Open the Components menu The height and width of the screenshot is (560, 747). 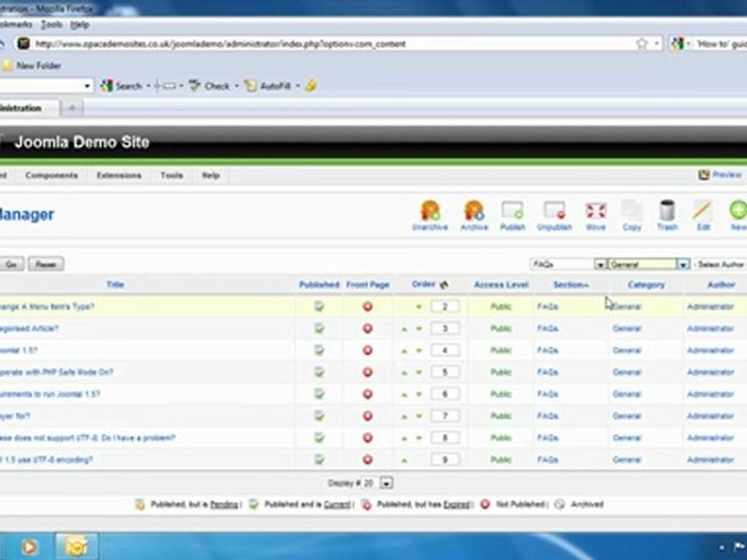pos(51,175)
